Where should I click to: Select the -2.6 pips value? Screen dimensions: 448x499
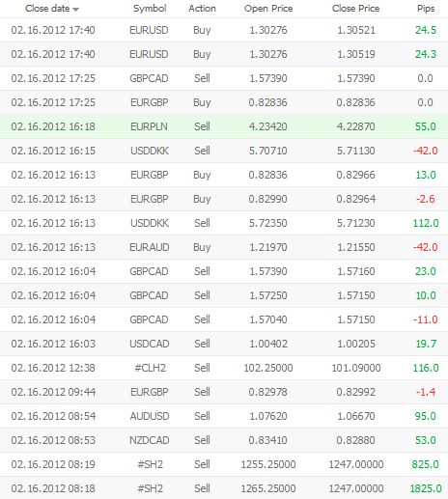pyautogui.click(x=425, y=199)
